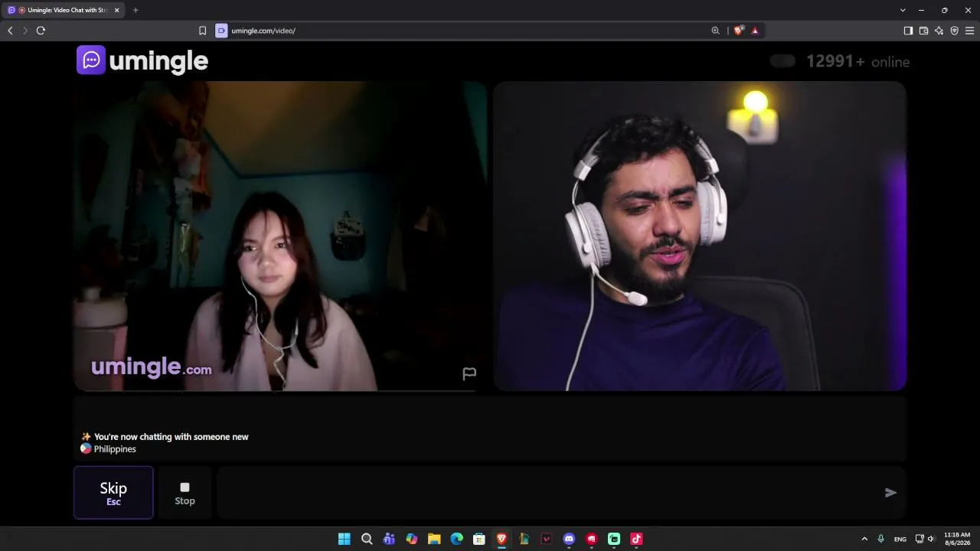
Task: Open TikTok from the taskbar
Action: [x=636, y=539]
